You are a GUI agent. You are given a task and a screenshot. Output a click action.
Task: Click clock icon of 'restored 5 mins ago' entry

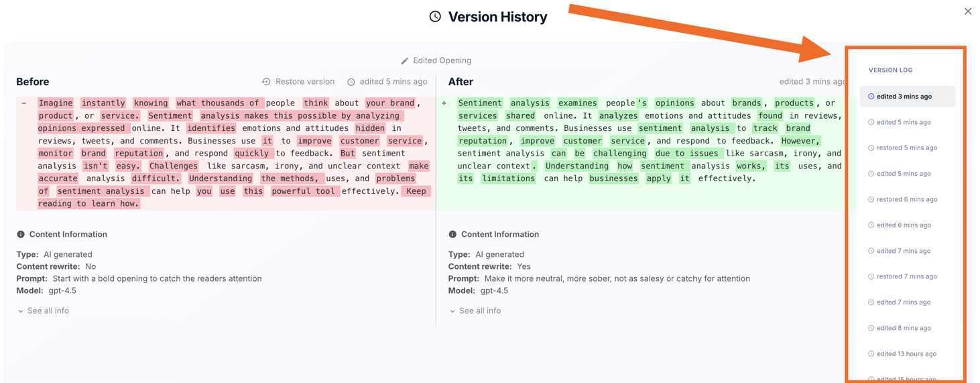tap(871, 148)
